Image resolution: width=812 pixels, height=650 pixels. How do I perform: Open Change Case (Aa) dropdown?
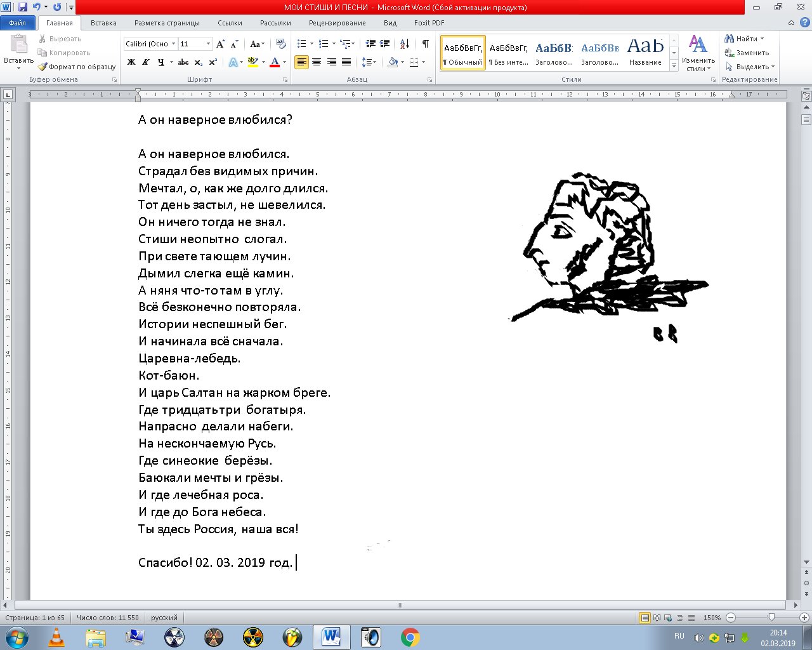tap(257, 44)
